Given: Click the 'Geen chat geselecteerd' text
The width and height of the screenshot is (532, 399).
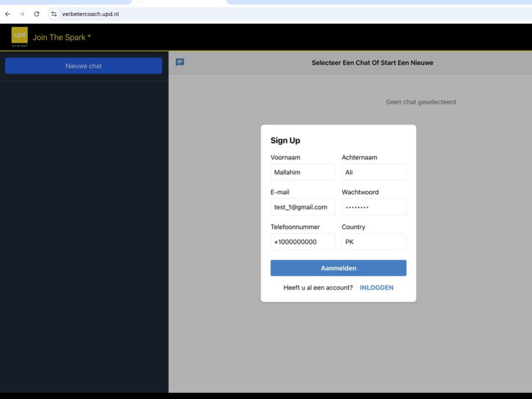Looking at the screenshot, I should pyautogui.click(x=421, y=102).
